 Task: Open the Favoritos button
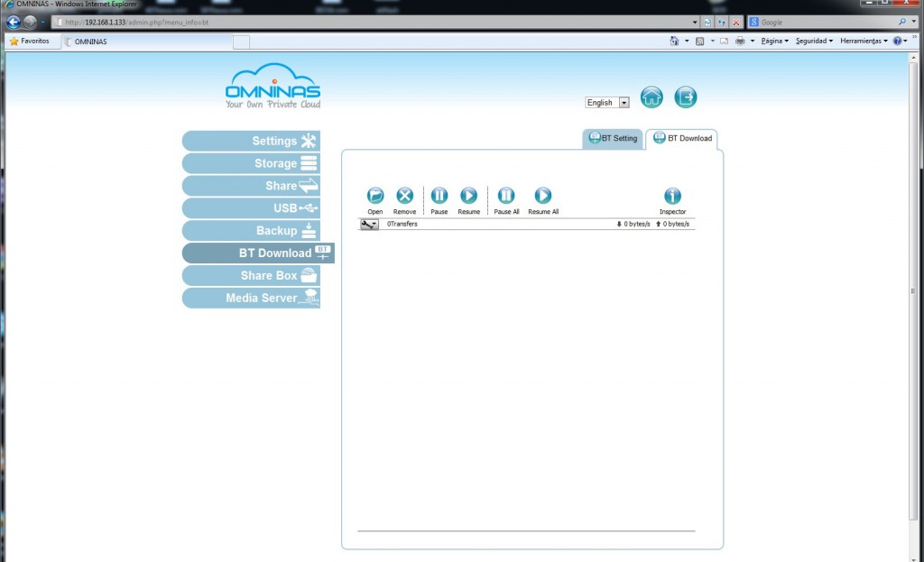[30, 41]
